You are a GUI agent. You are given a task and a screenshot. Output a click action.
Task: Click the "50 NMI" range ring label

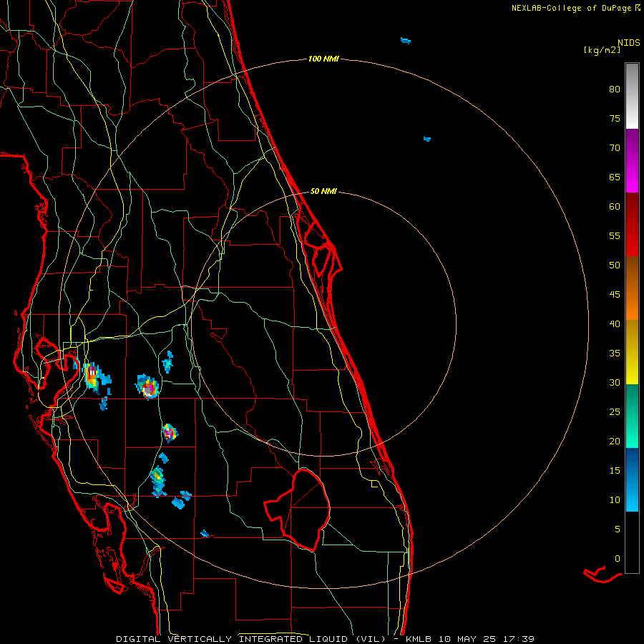[x=323, y=191]
